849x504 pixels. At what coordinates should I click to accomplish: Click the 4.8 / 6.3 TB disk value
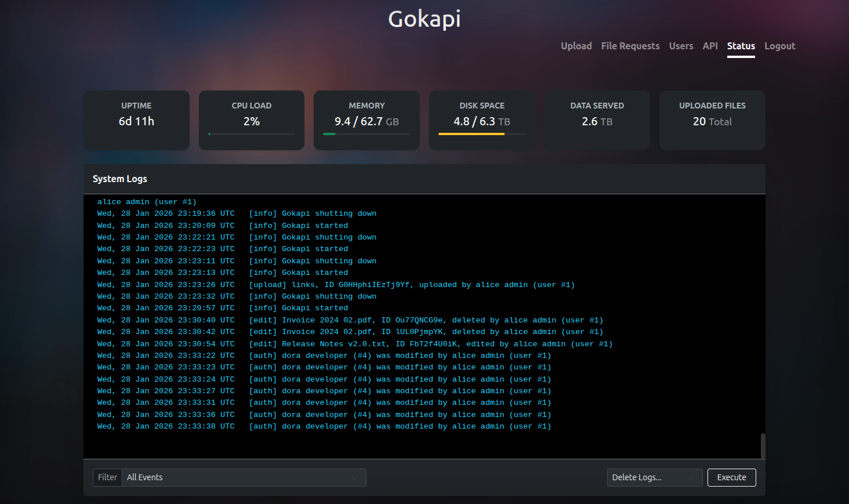482,121
